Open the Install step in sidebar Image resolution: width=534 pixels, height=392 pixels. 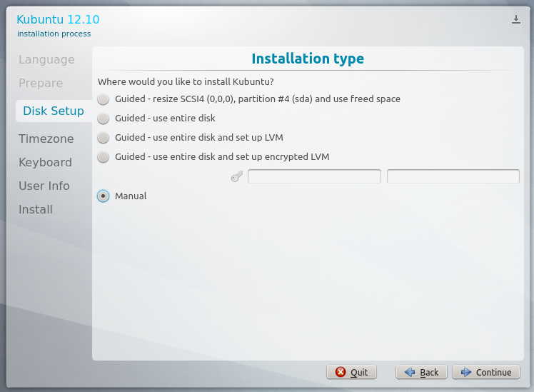point(36,209)
